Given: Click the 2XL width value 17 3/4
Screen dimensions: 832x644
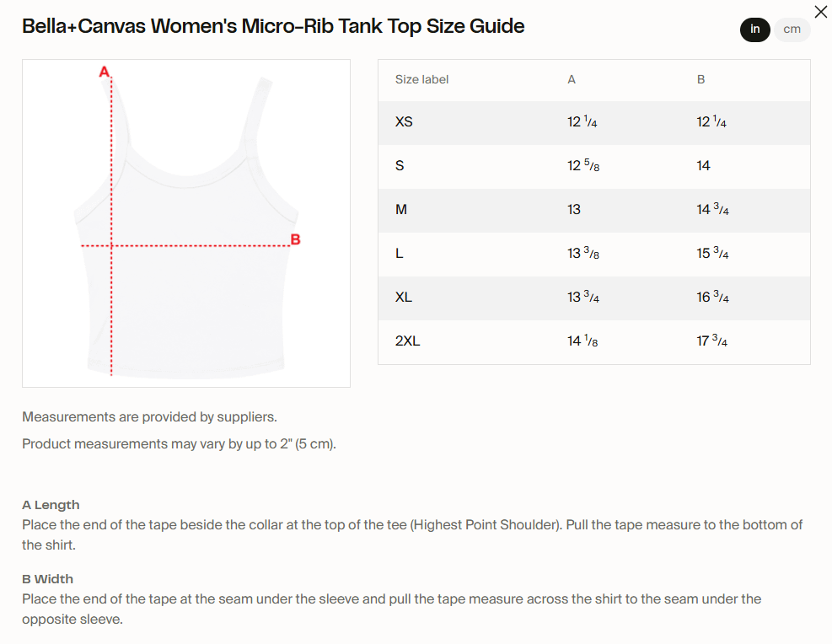Looking at the screenshot, I should [712, 341].
